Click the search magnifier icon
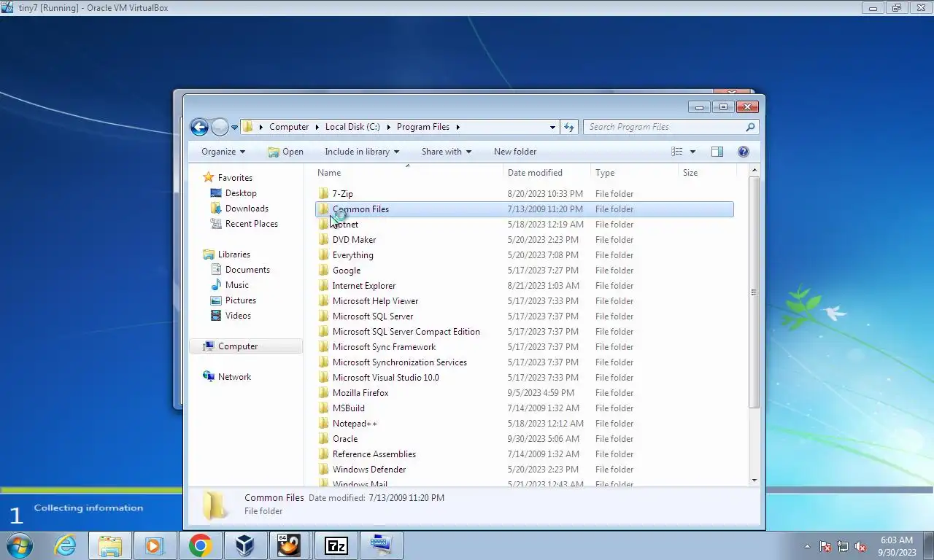Viewport: 934px width, 560px height. pyautogui.click(x=750, y=127)
